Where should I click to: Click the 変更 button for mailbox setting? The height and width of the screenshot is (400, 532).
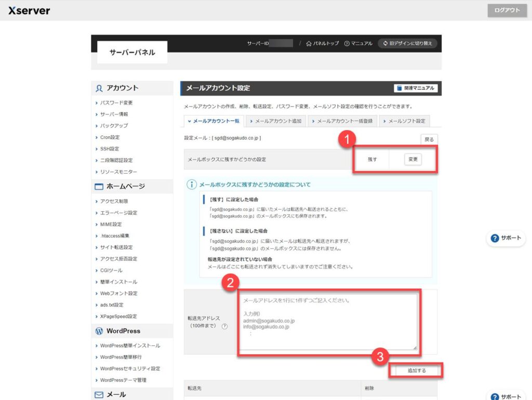(x=413, y=159)
